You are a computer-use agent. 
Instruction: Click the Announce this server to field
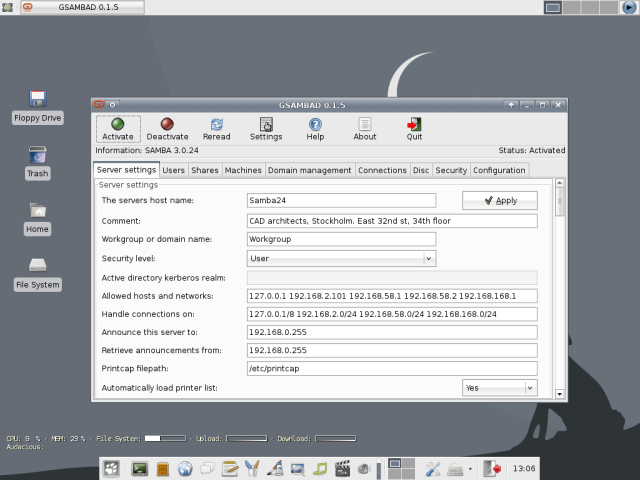392,332
